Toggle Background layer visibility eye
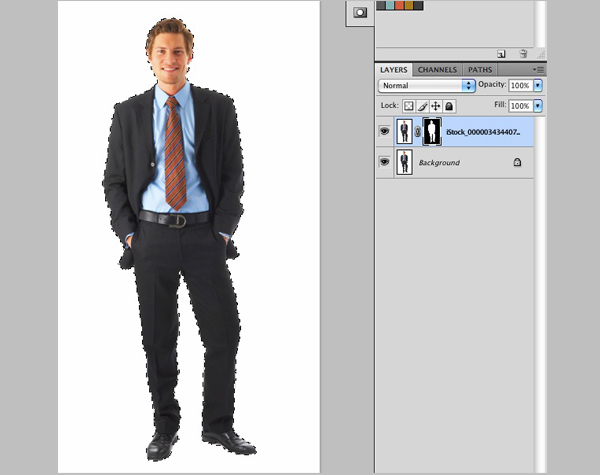This screenshot has height=475, width=600. pos(385,162)
